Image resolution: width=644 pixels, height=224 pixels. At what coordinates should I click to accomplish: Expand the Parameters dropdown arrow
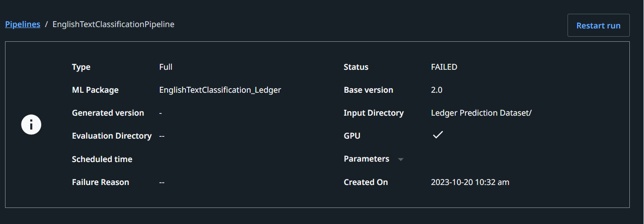tap(401, 159)
